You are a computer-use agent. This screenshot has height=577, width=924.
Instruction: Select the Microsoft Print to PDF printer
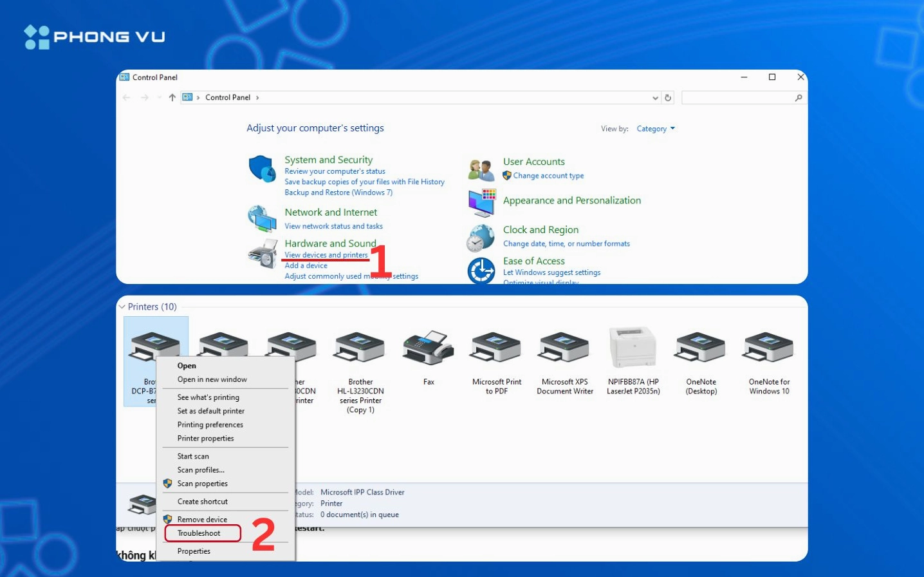coord(496,348)
